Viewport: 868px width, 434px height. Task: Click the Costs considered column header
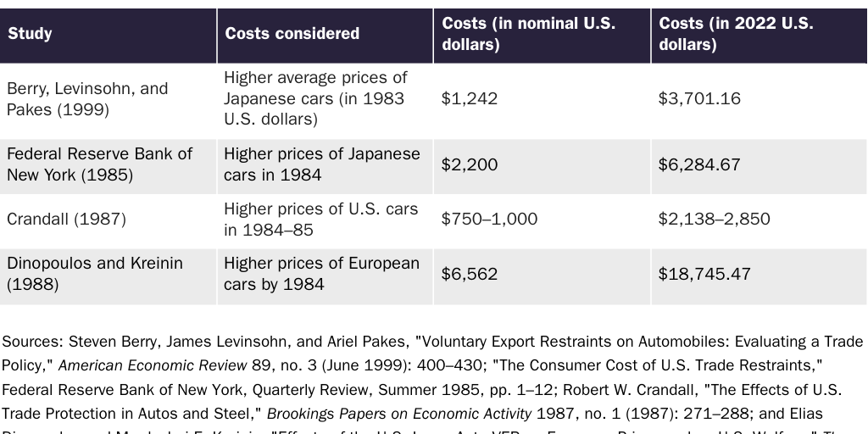[292, 34]
